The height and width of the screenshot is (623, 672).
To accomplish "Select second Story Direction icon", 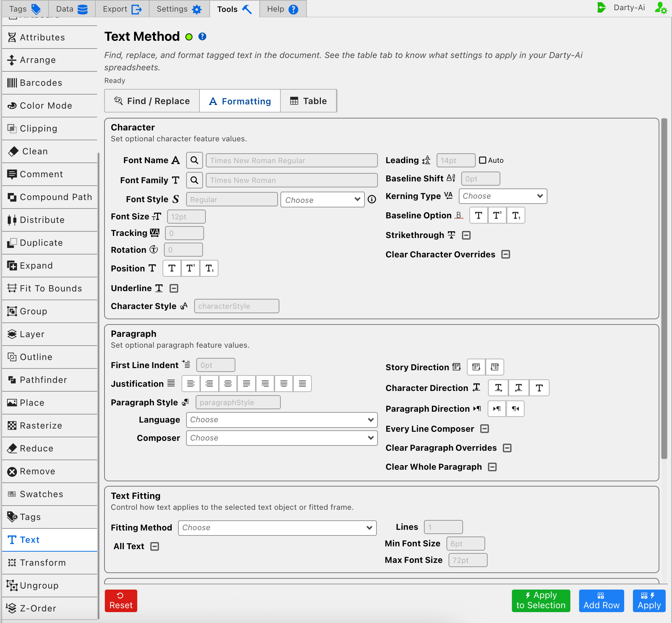I will tap(495, 367).
